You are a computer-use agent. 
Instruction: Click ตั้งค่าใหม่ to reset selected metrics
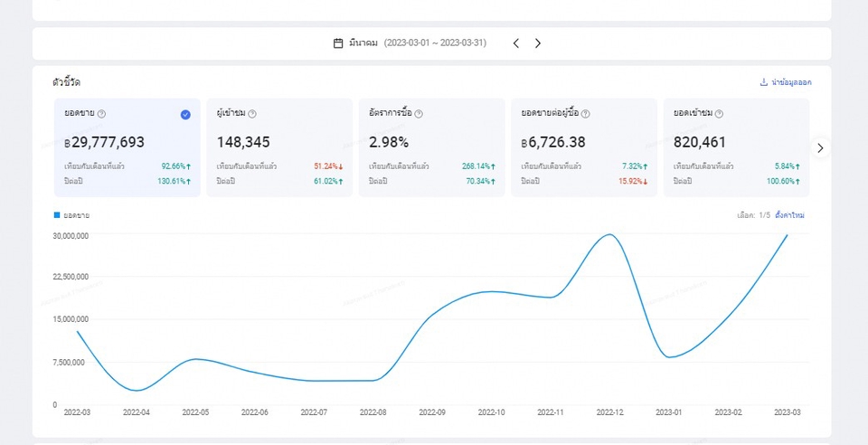tap(789, 215)
